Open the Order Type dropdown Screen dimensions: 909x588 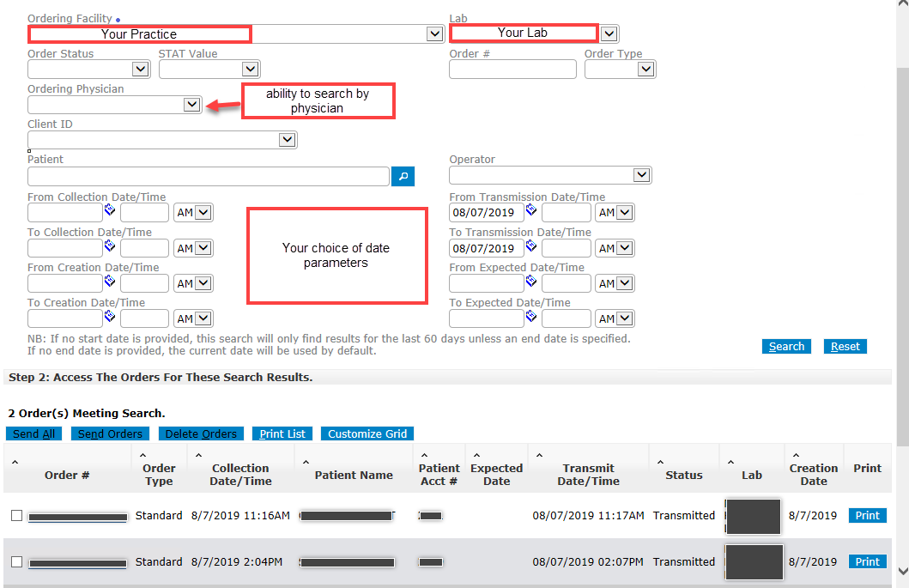pyautogui.click(x=645, y=69)
